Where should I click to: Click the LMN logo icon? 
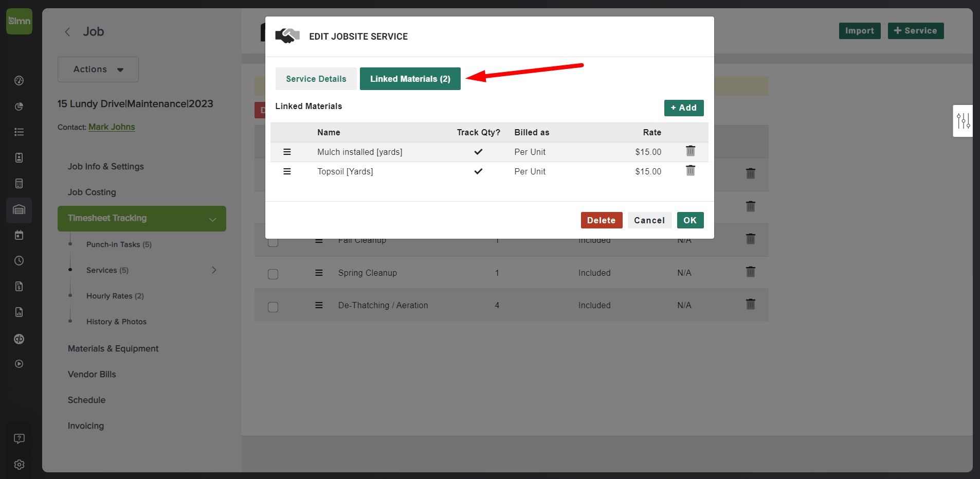[x=19, y=21]
